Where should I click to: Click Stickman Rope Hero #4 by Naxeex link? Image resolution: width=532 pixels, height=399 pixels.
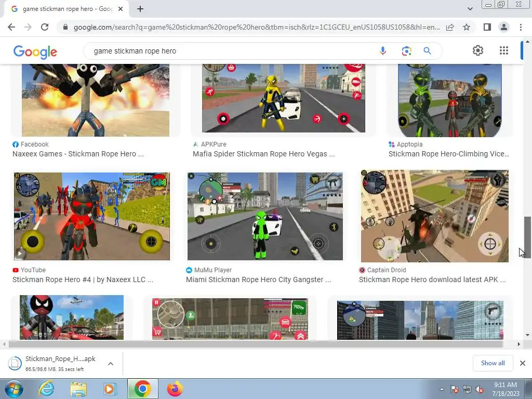(83, 280)
